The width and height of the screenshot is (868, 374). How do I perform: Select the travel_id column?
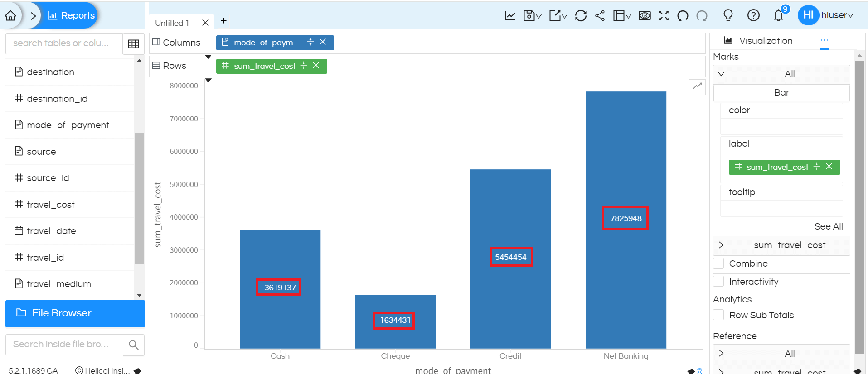pos(70,258)
